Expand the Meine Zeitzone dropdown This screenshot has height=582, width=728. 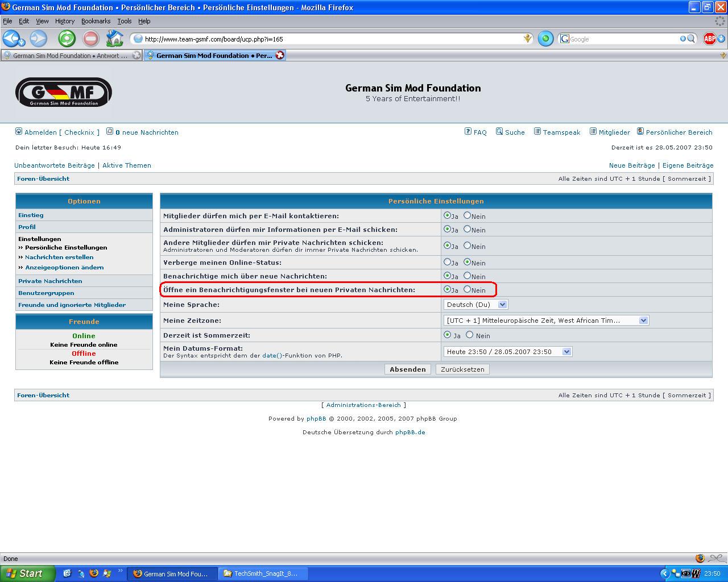(643, 321)
